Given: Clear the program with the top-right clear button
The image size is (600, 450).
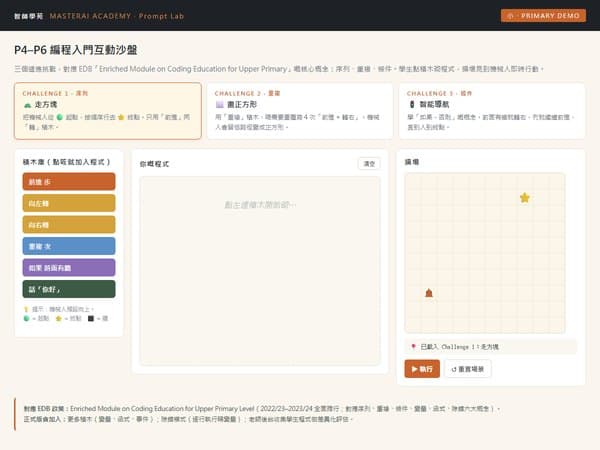Looking at the screenshot, I should pos(369,164).
